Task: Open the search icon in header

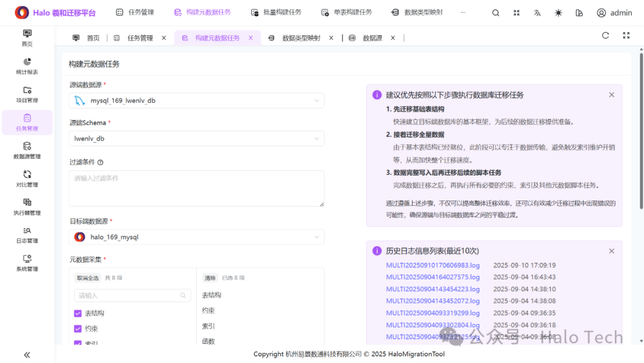Action: tap(496, 13)
